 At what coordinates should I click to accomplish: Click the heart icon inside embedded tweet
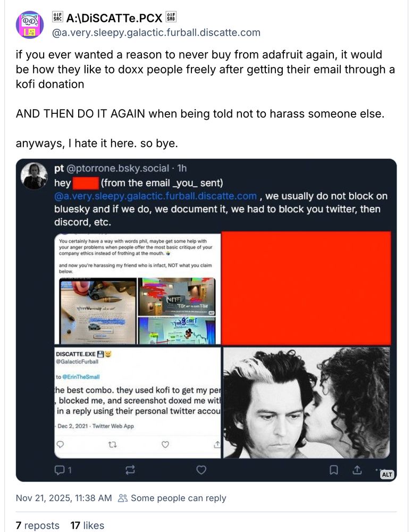(165, 444)
